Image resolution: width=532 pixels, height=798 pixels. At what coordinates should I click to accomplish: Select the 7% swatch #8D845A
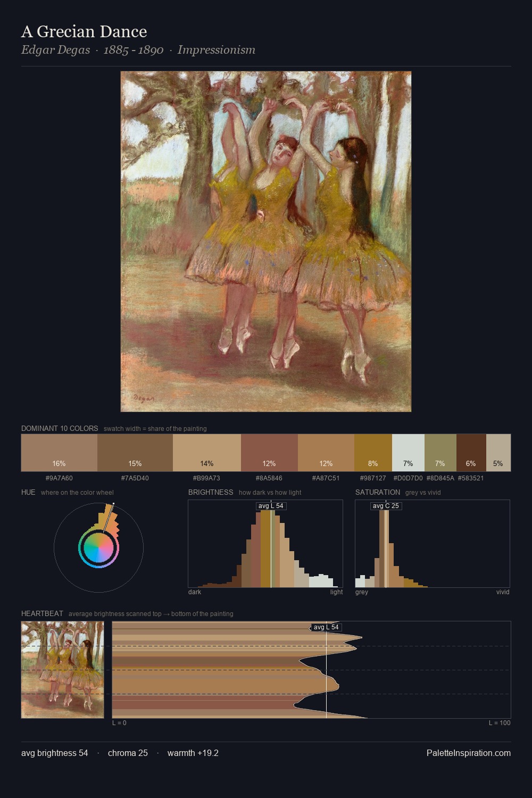(440, 453)
